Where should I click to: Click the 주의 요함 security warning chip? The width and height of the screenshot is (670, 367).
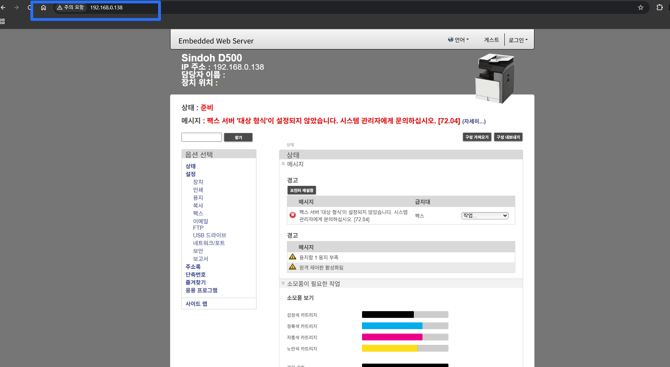71,8
